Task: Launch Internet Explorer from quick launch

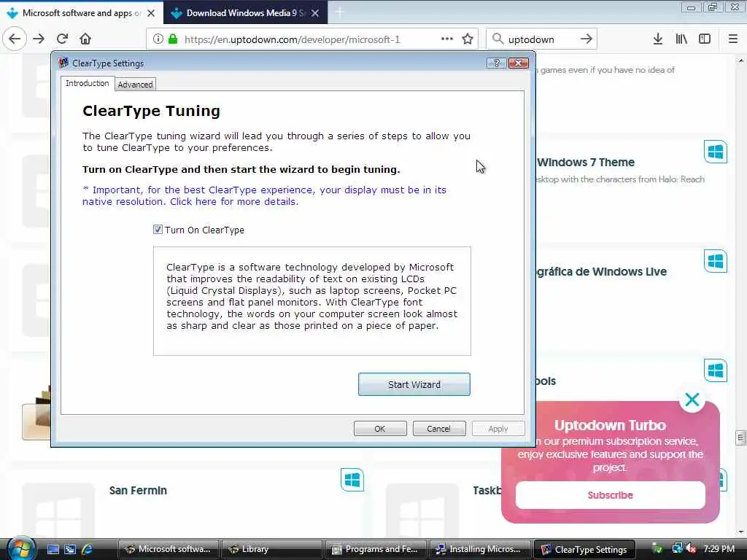Action: 88,549
